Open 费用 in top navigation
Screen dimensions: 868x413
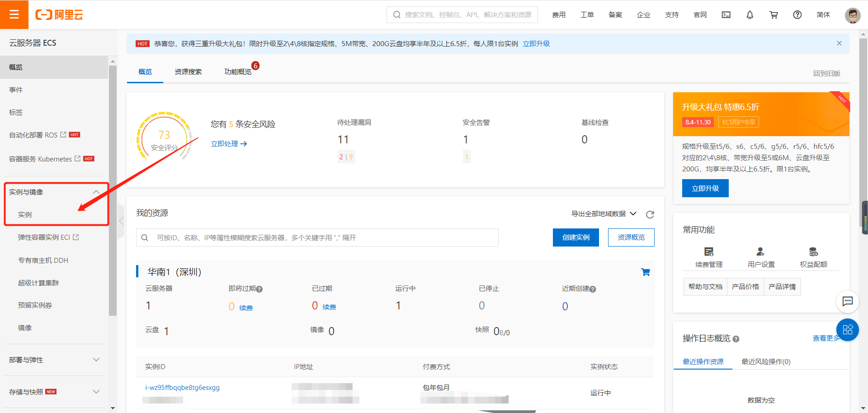[x=559, y=15]
